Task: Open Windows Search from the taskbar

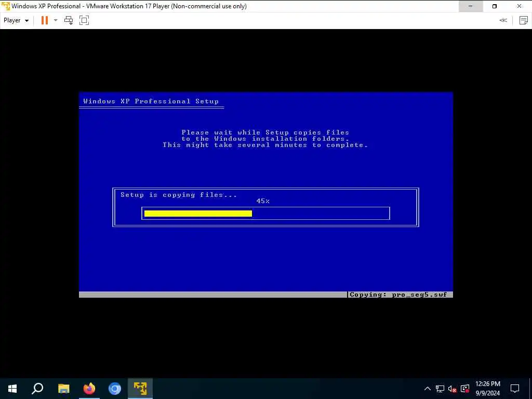Action: click(37, 389)
